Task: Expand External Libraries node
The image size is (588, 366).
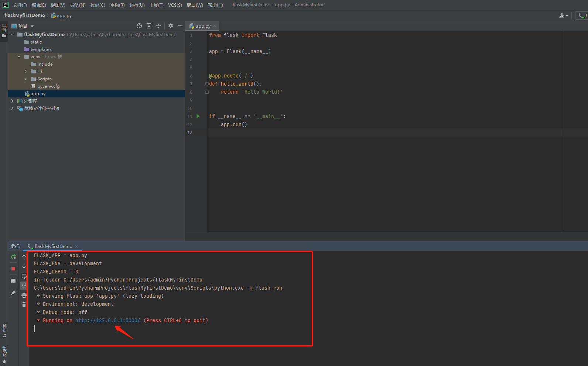Action: point(13,101)
